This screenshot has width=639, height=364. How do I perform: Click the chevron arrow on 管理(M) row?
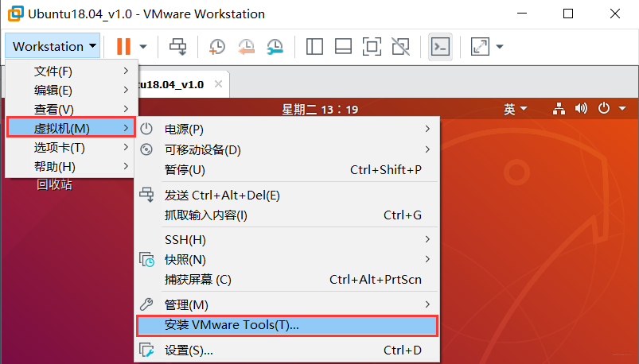click(x=427, y=304)
